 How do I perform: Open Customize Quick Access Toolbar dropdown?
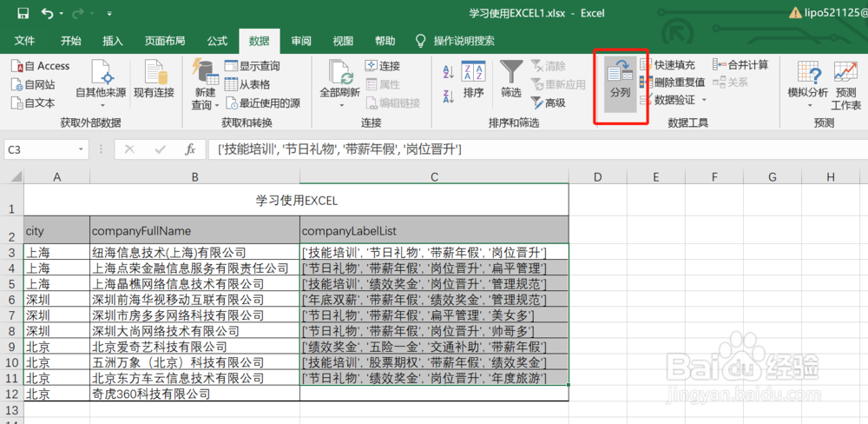click(109, 13)
